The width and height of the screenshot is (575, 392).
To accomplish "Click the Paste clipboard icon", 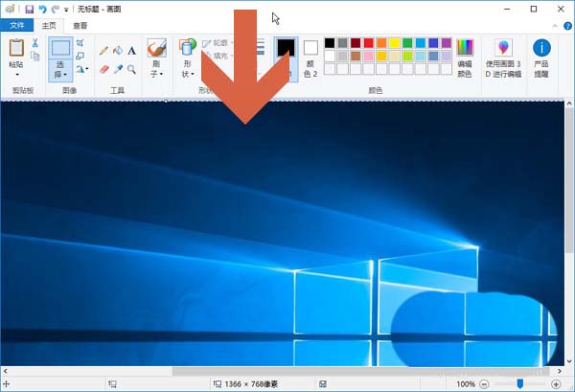I will point(16,48).
